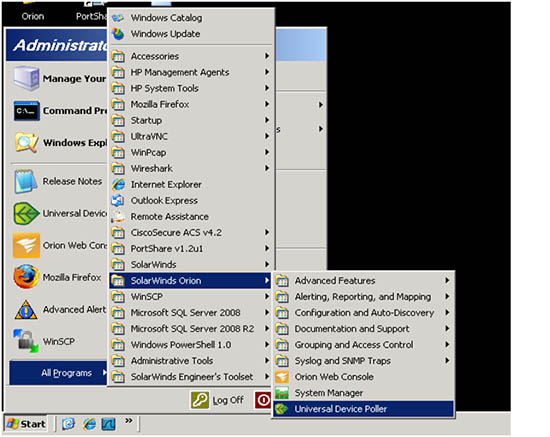Select the SolarWinds Orion program group
550x437 pixels.
tap(190, 281)
